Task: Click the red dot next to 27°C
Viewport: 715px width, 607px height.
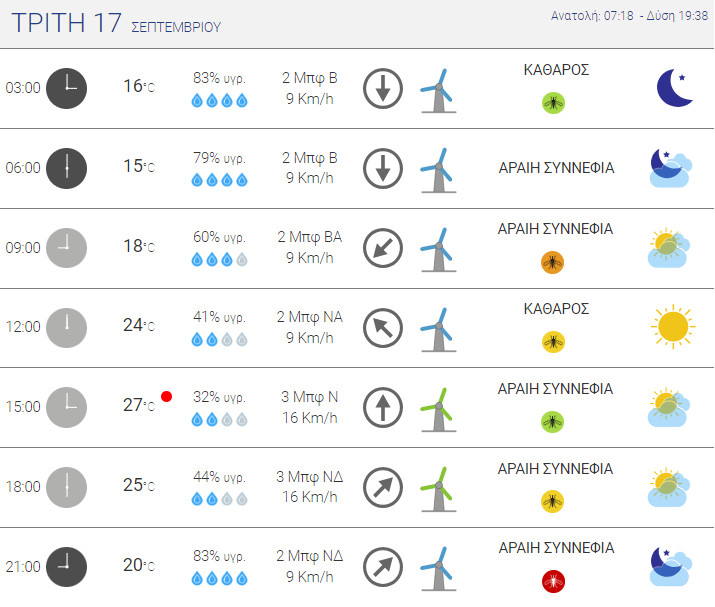Action: pos(166,397)
